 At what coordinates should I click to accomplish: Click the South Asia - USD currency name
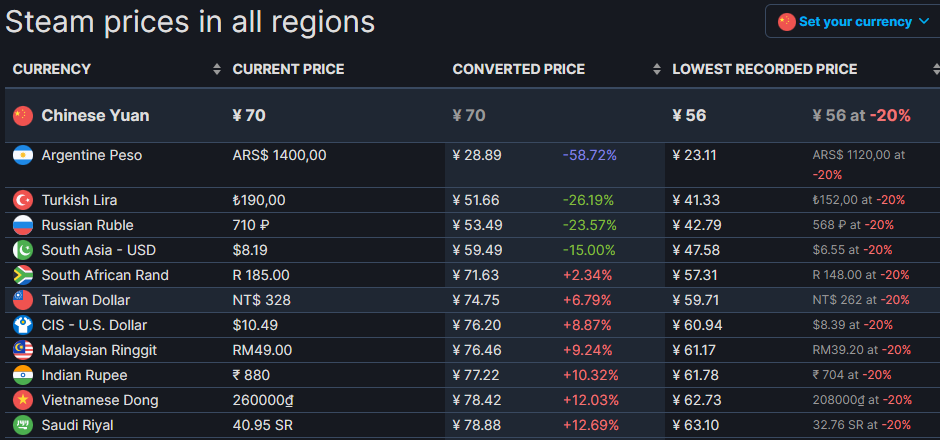[98, 250]
